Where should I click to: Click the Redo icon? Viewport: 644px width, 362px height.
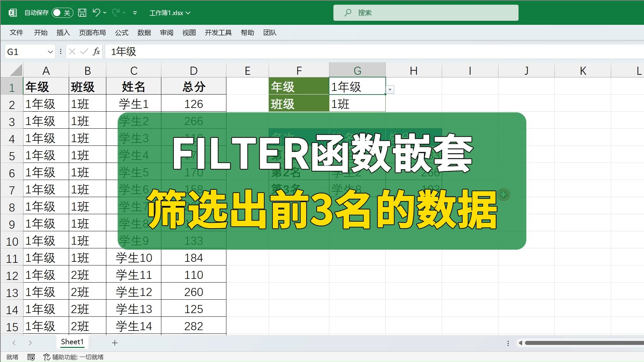(115, 12)
